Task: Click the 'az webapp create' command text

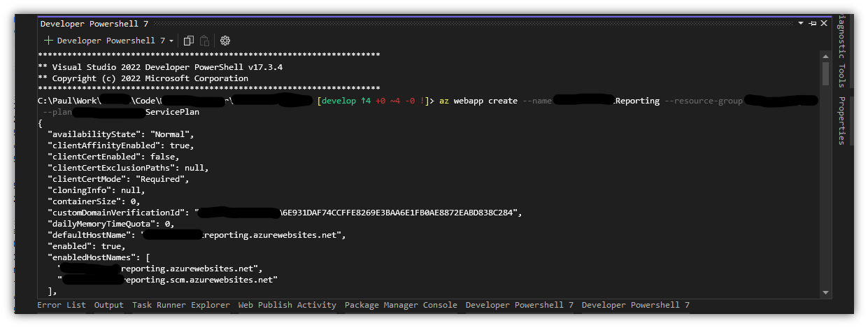Action: (x=479, y=101)
